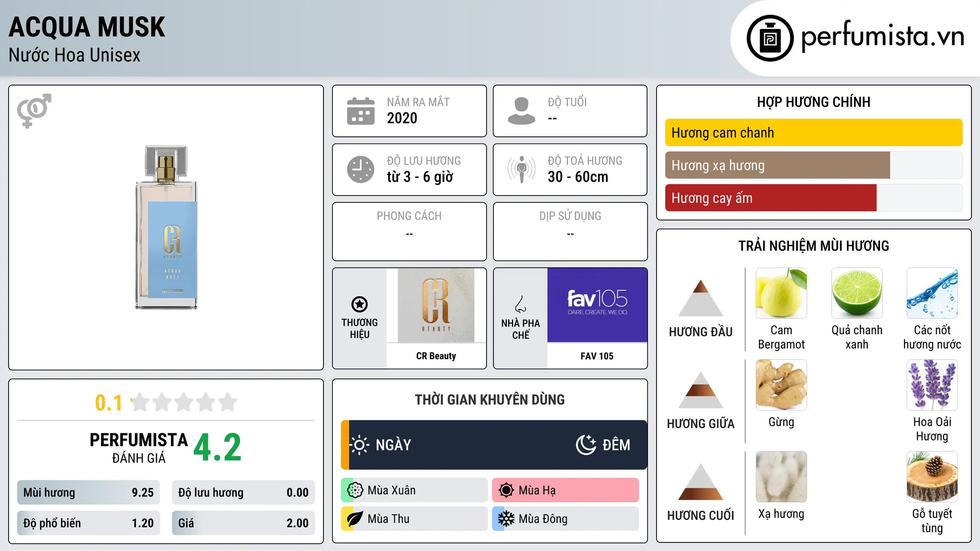Click the CR Beauty brand name
980x551 pixels.
(x=436, y=356)
